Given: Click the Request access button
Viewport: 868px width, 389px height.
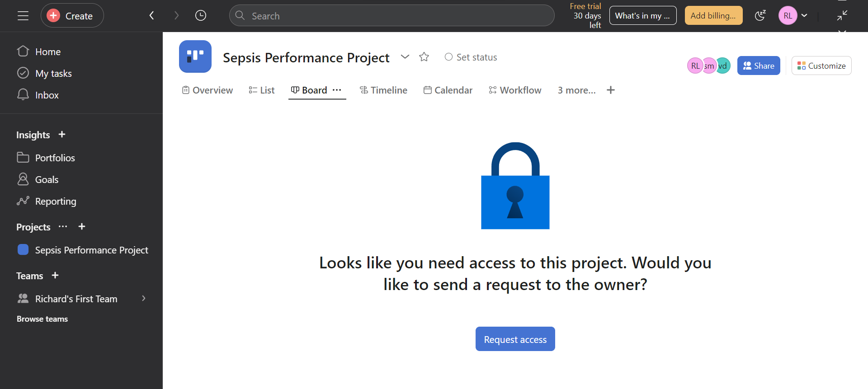Looking at the screenshot, I should tap(515, 339).
